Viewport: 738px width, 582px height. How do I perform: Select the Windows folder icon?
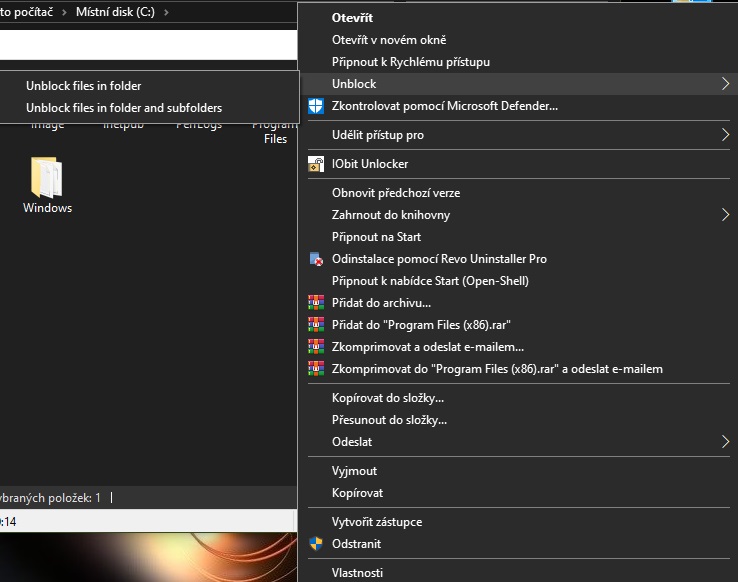[47, 177]
